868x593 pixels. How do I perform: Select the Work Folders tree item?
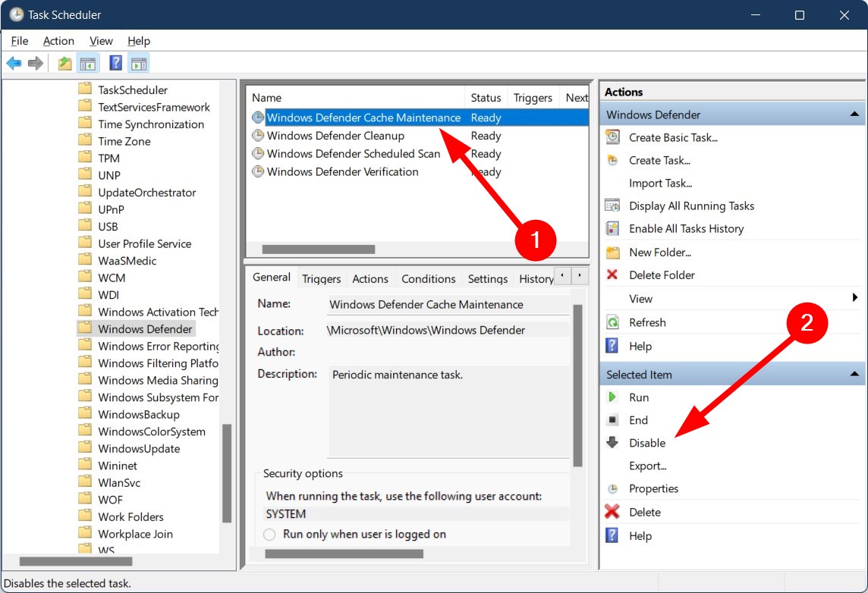[131, 516]
